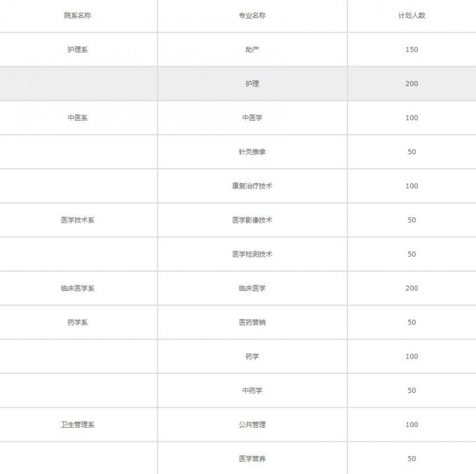The width and height of the screenshot is (476, 474).
Task: Click the 医药营销 major cell
Action: (252, 322)
